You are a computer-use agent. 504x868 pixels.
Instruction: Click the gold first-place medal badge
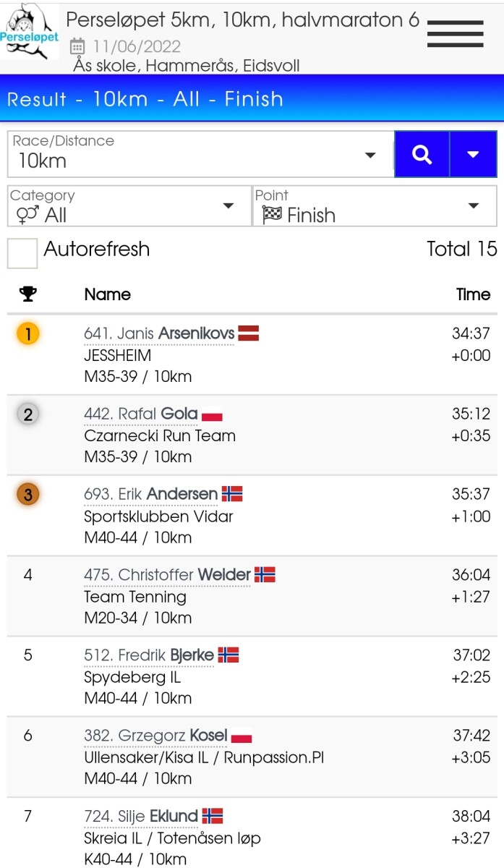[28, 334]
